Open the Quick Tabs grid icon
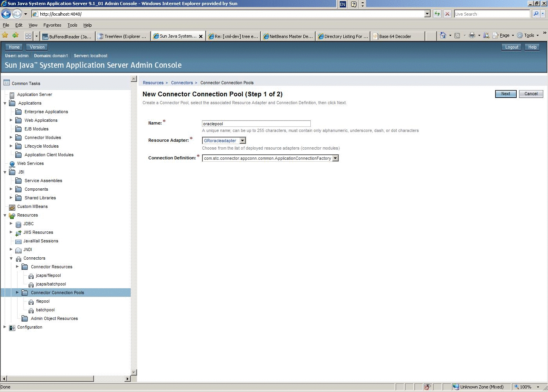 click(x=28, y=36)
